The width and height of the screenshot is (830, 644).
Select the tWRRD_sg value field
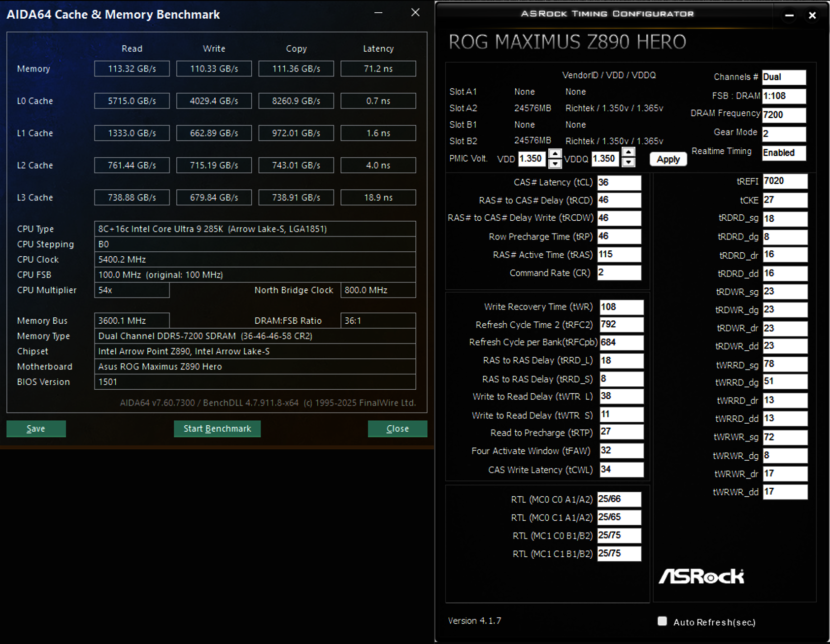point(785,364)
